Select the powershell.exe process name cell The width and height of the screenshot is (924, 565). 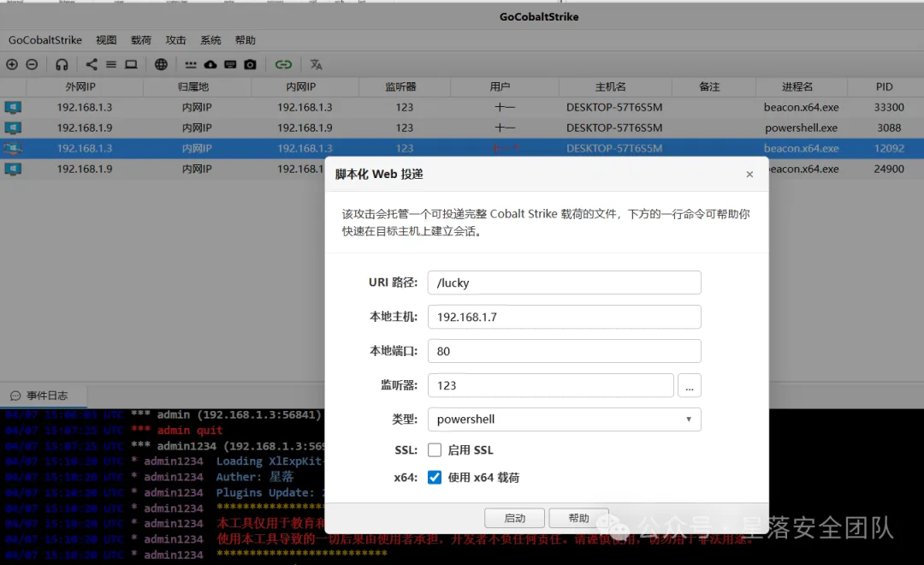[x=802, y=128]
